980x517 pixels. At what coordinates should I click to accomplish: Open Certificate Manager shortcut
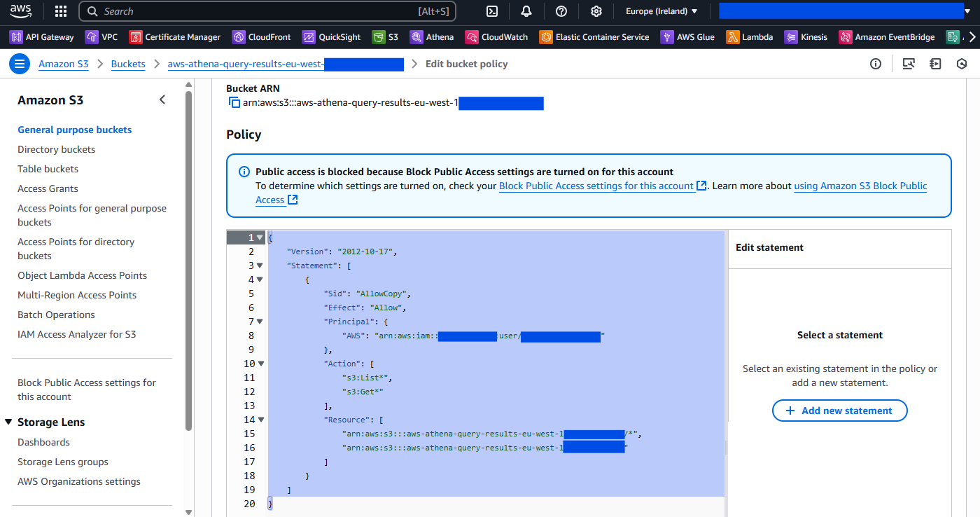point(175,37)
